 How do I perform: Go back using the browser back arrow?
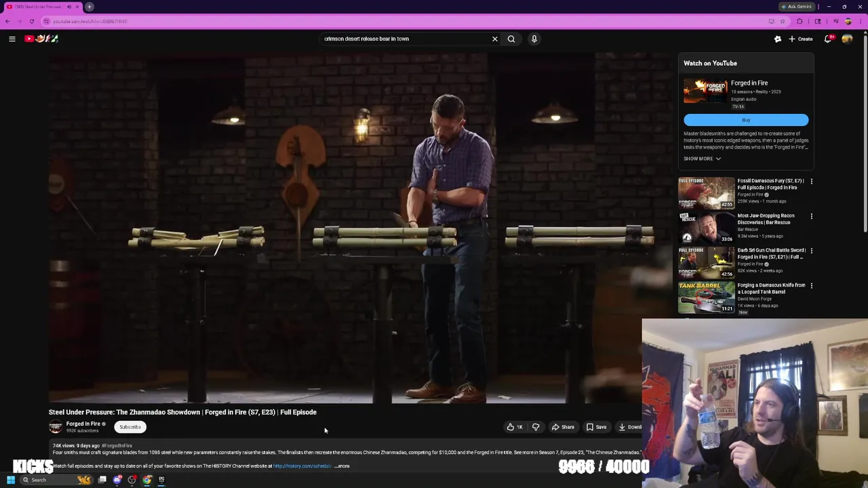pyautogui.click(x=7, y=21)
